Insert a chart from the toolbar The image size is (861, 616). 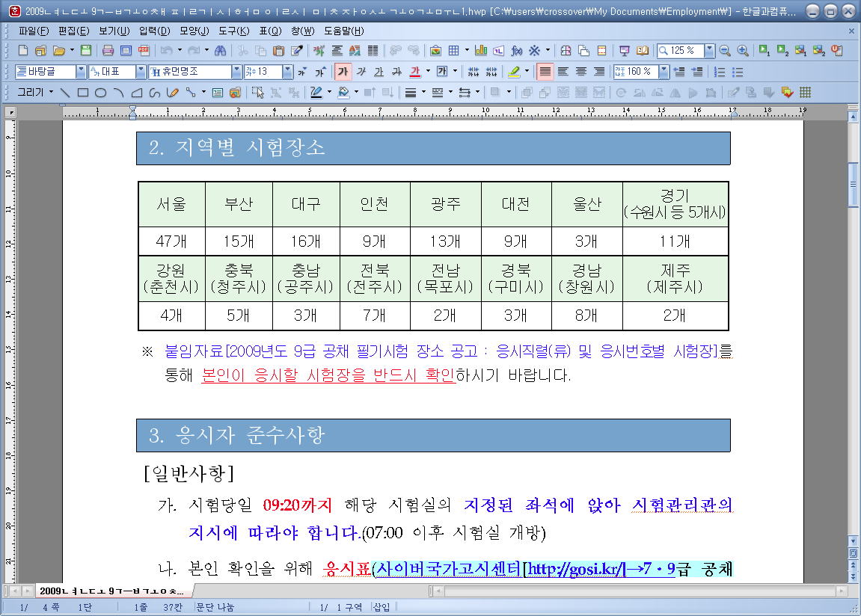tap(481, 51)
